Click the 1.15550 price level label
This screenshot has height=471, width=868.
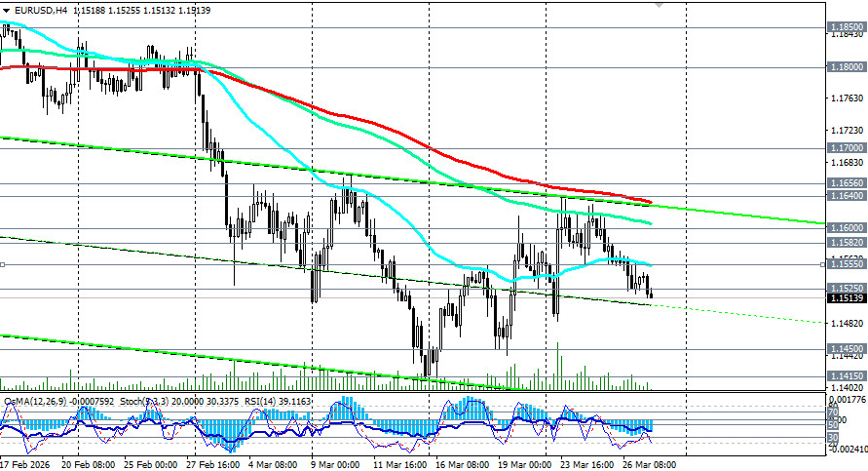[845, 264]
